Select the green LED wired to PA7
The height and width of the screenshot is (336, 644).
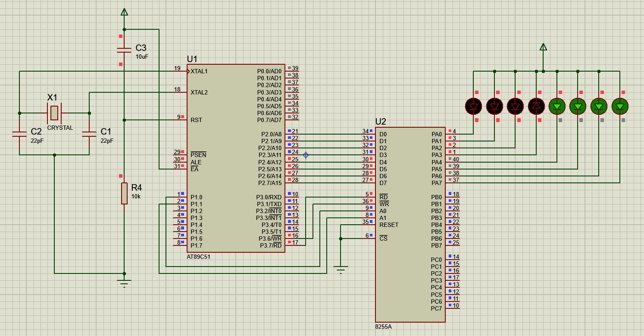pos(620,106)
